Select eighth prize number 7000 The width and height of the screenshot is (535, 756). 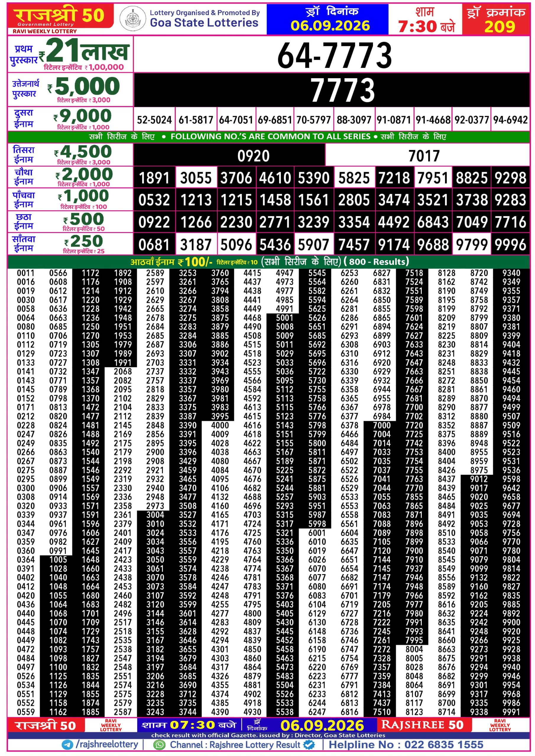[382, 426]
